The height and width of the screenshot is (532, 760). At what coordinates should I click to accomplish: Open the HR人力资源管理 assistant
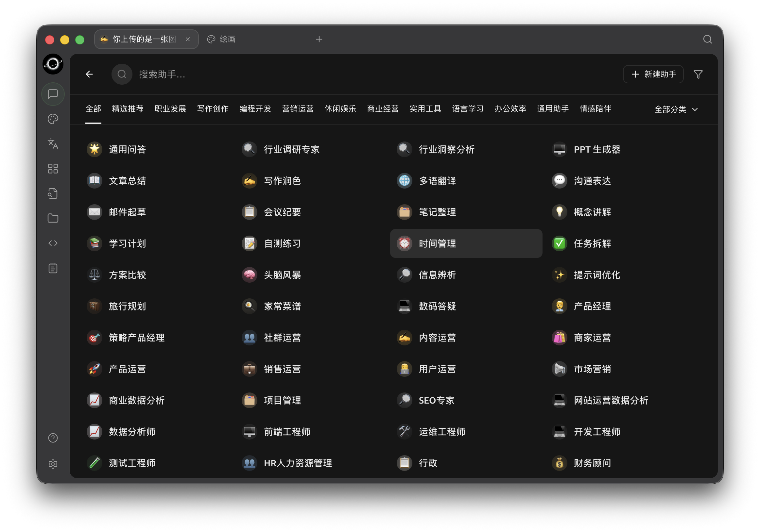(311, 463)
